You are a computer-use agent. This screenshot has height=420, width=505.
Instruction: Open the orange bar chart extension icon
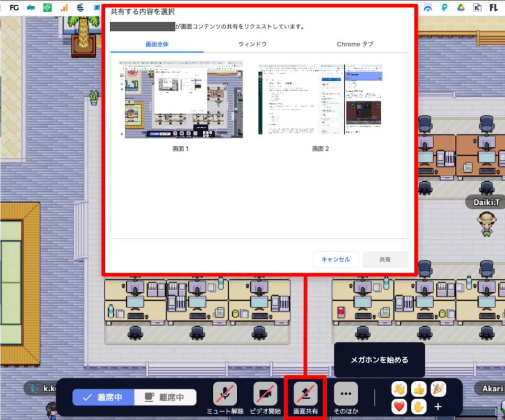coord(64,7)
